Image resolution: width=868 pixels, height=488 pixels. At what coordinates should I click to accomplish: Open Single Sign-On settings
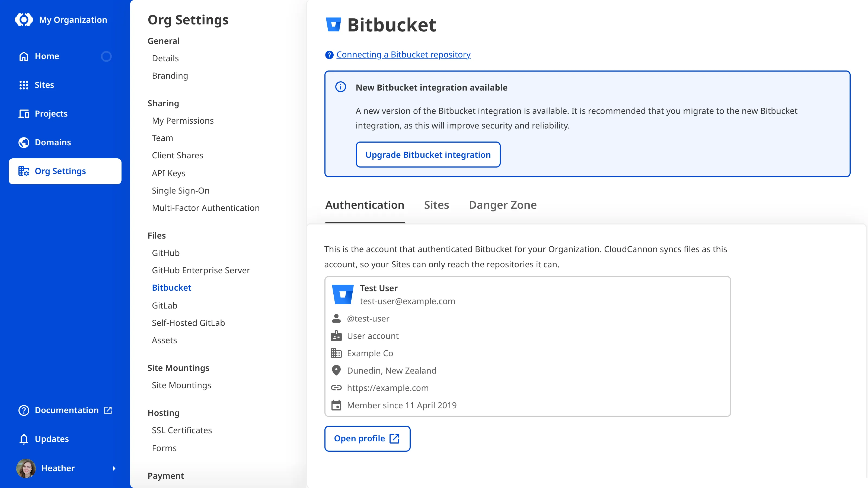pyautogui.click(x=181, y=191)
